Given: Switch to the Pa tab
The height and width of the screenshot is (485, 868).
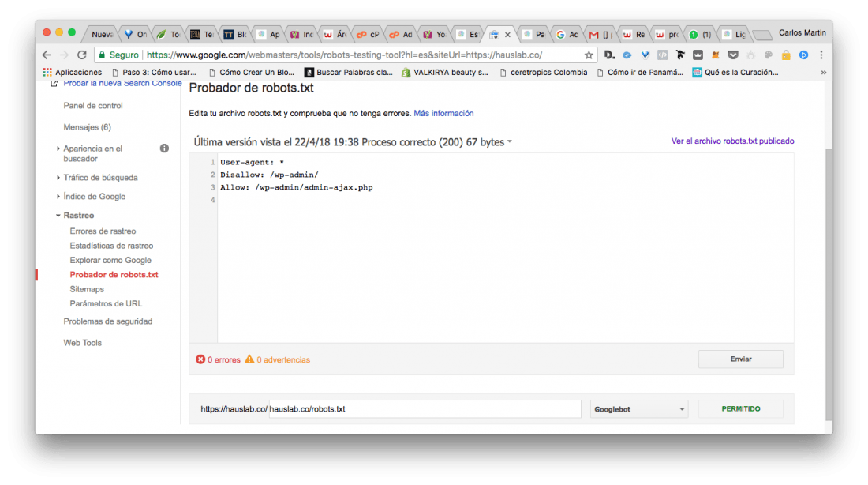Looking at the screenshot, I should click(x=534, y=35).
